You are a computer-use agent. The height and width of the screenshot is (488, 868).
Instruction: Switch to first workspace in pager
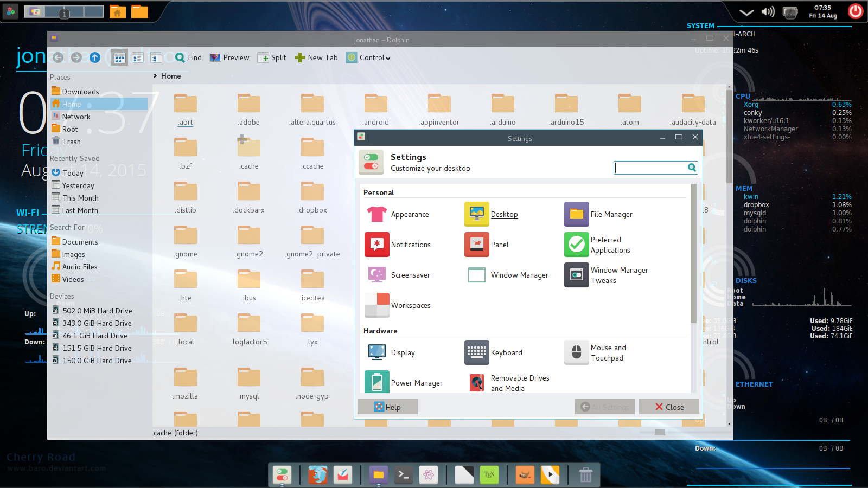(x=34, y=11)
